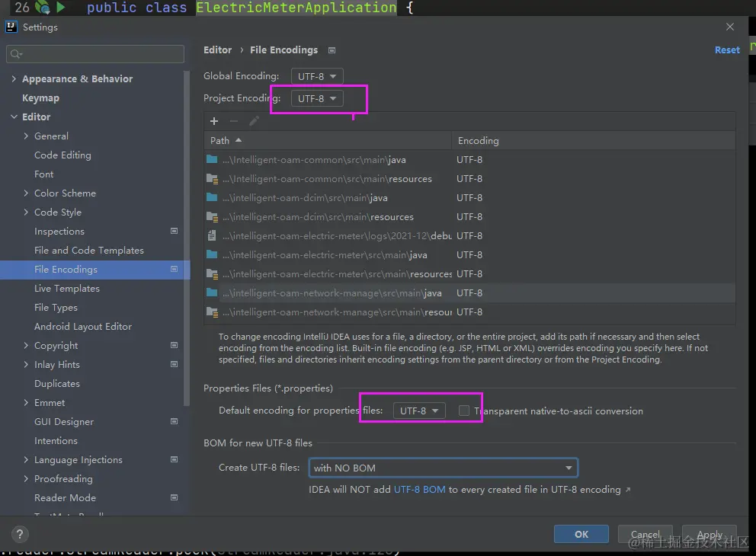The image size is (756, 556).
Task: Click the edit pencil icon
Action: (x=254, y=121)
